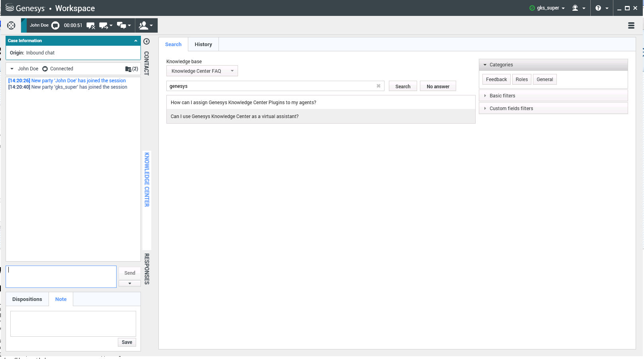Viewport: 644px width, 359px height.
Task: Expand the John Doe party dropdown arrow
Action: pos(12,69)
